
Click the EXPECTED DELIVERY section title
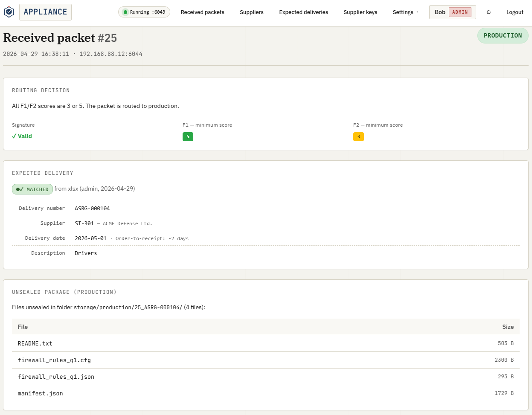[x=43, y=173]
